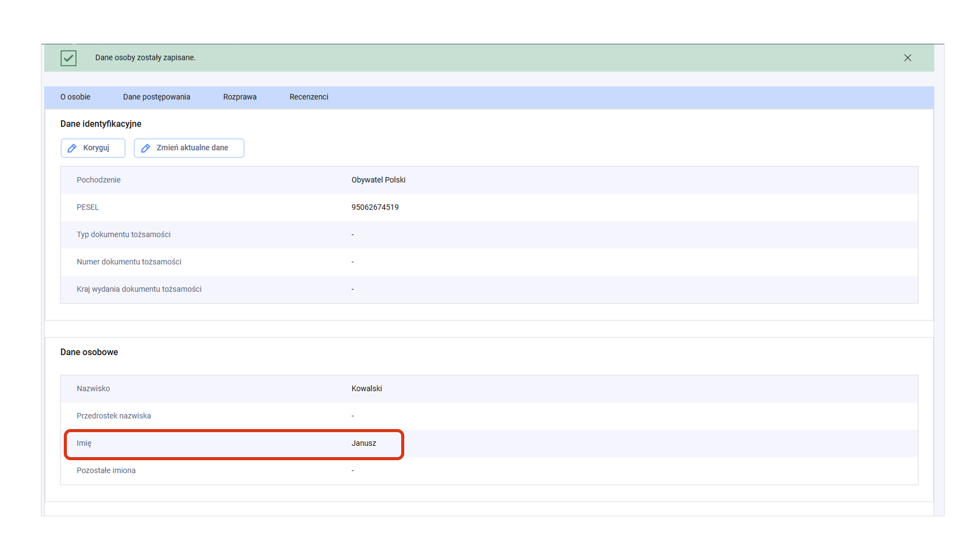
Task: Click the Kowalski surname value
Action: click(366, 389)
